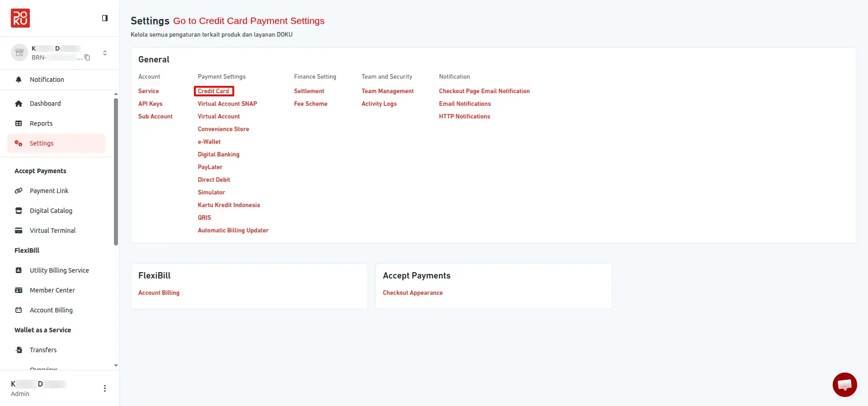Click the Virtual Terminal card icon
This screenshot has height=406, width=868.
(19, 231)
